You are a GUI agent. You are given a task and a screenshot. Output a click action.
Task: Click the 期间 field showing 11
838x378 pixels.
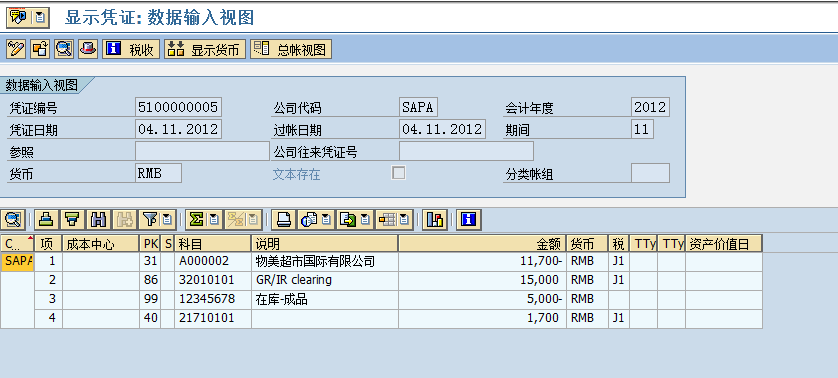(642, 129)
